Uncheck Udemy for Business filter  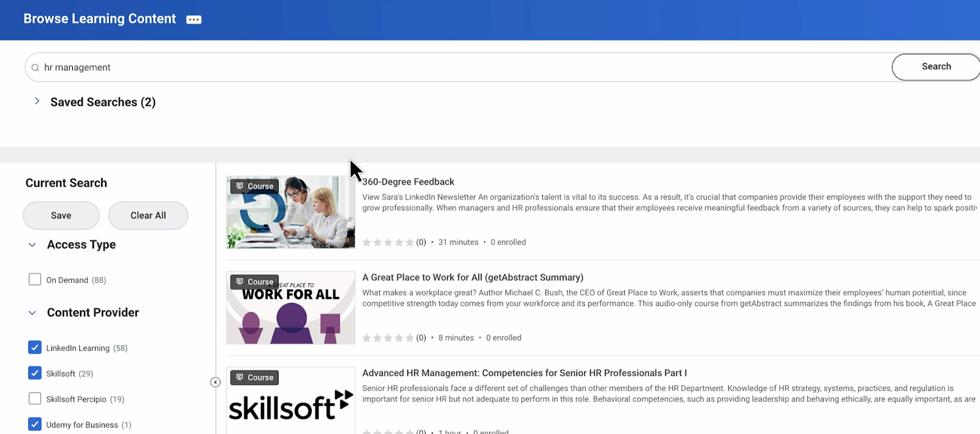click(x=35, y=424)
